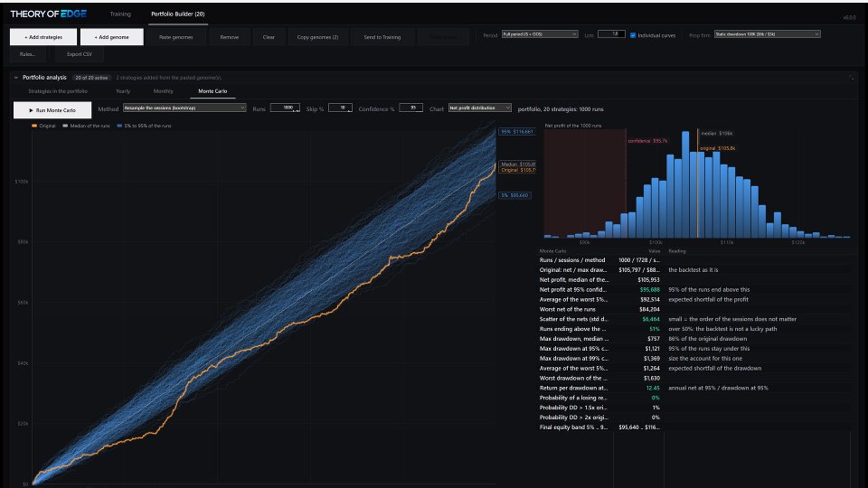
Task: Click the Worst net of the runs row
Action: (694, 309)
